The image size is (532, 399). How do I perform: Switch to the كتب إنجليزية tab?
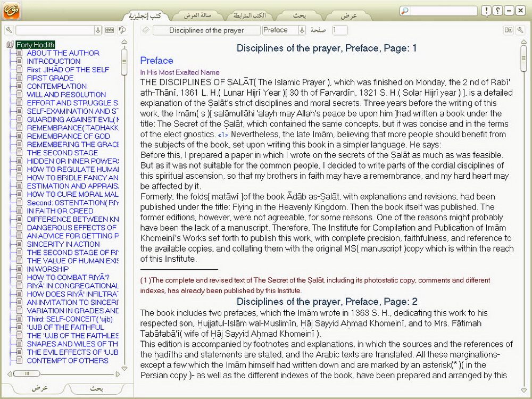145,15
